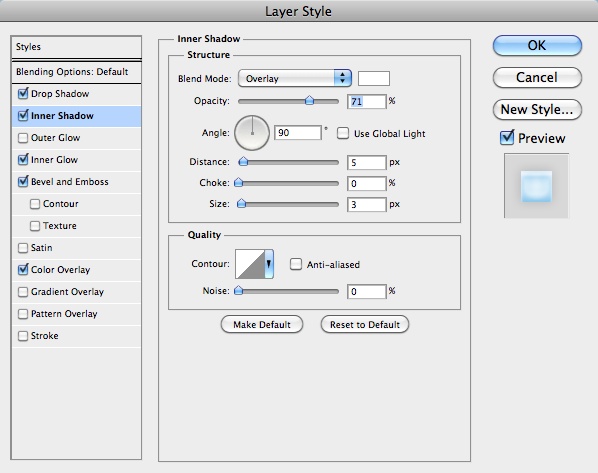Viewport: 598px width, 473px height.
Task: Click the inner shadow color swatch
Action: coord(374,78)
